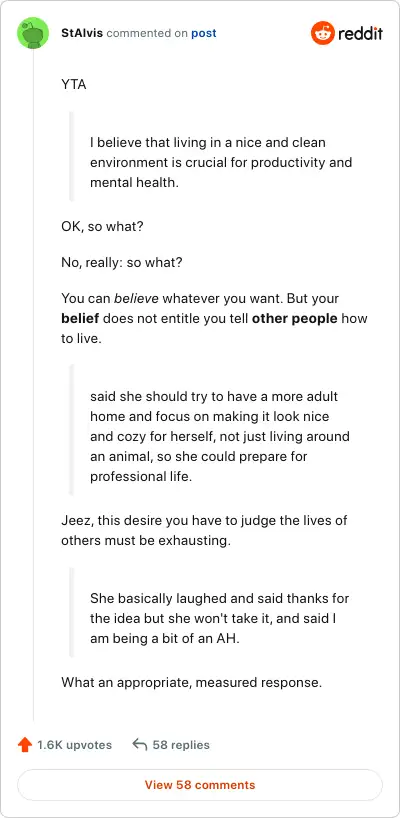The width and height of the screenshot is (400, 818).
Task: Click the "58 replies" label
Action: (181, 744)
